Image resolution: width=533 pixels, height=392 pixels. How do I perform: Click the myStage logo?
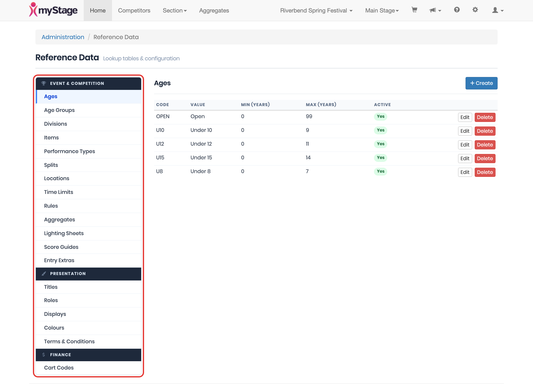coord(53,10)
